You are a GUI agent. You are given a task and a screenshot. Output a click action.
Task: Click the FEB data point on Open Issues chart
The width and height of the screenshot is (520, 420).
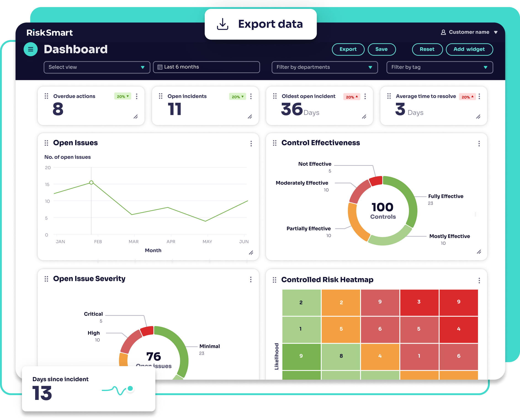click(91, 182)
